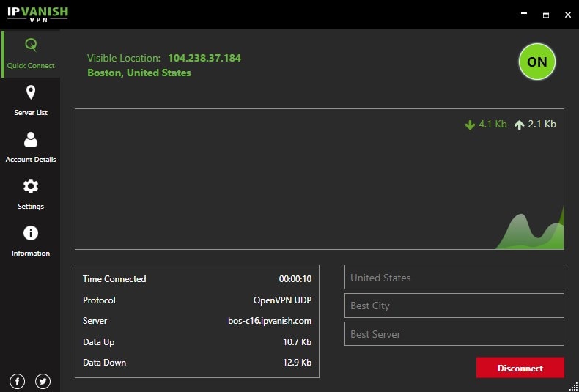579x392 pixels.
Task: Click the 4.1 Kb download rate
Action: point(493,125)
